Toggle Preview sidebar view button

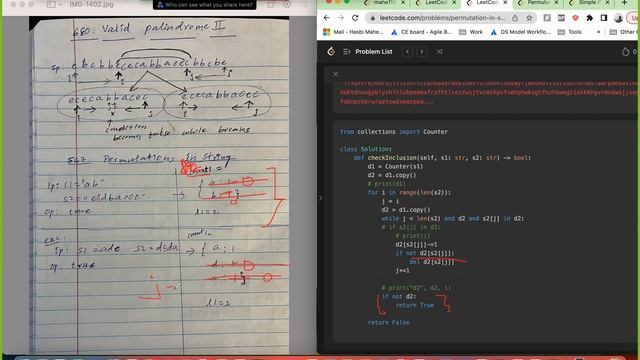pyautogui.click(x=51, y=4)
